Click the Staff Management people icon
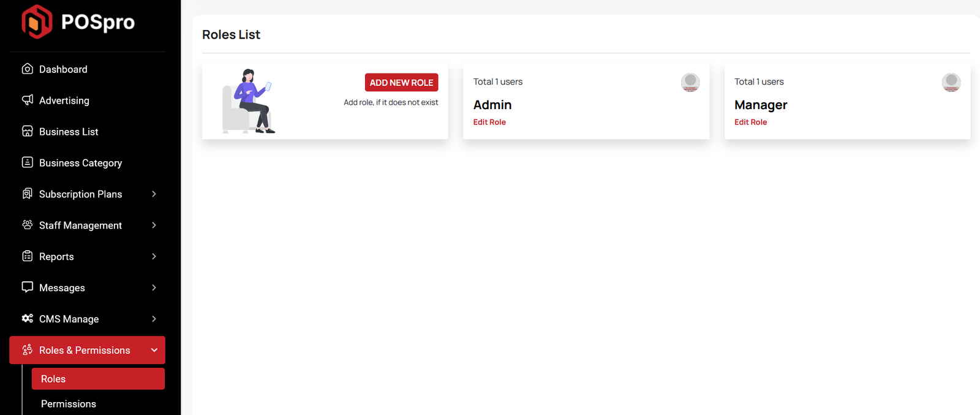The height and width of the screenshot is (415, 980). tap(27, 225)
